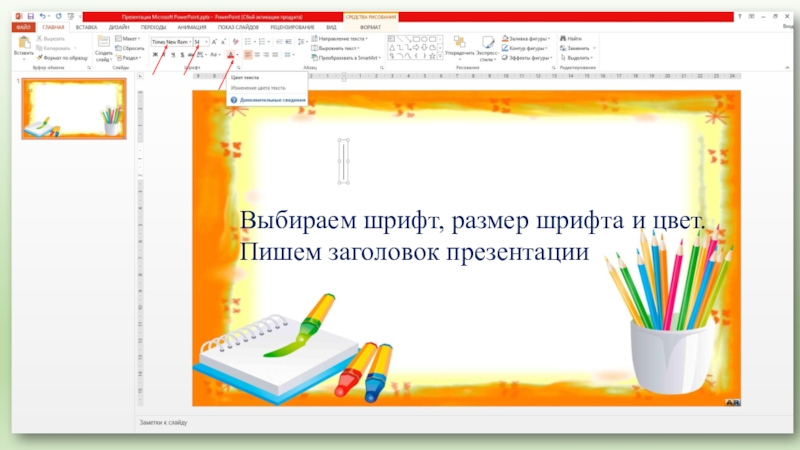
Task: Open the Упорядочить arrange menu
Action: (x=460, y=48)
